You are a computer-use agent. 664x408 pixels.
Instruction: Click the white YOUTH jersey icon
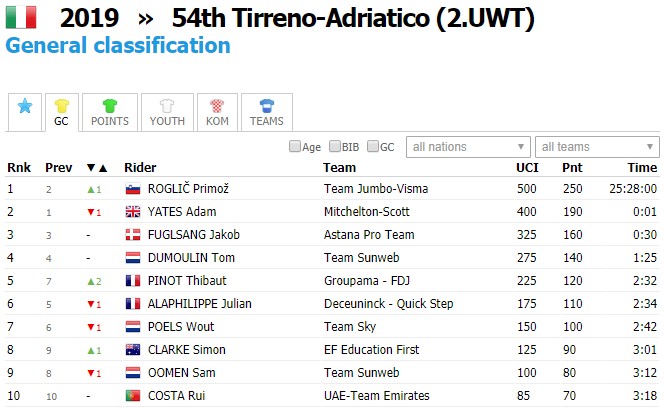click(x=167, y=106)
